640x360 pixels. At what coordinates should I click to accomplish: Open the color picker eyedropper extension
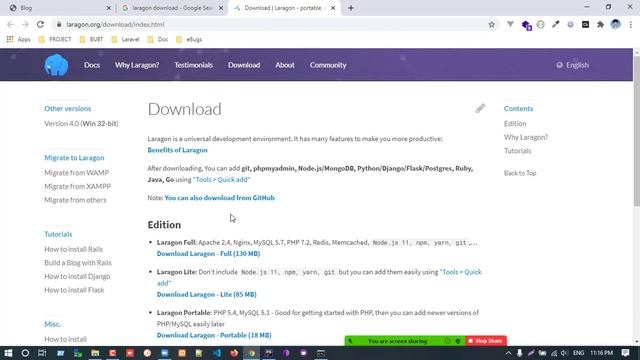click(x=556, y=24)
